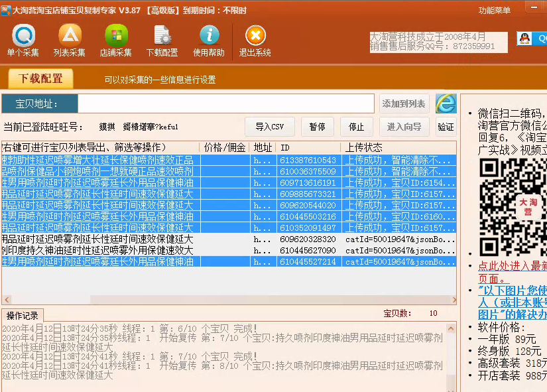Open the 店铺采集 tool
The image size is (547, 392).
[116, 40]
